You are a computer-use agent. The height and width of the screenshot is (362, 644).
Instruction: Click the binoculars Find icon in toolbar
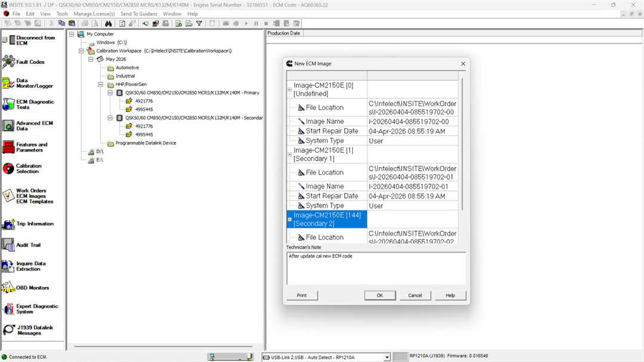click(109, 23)
